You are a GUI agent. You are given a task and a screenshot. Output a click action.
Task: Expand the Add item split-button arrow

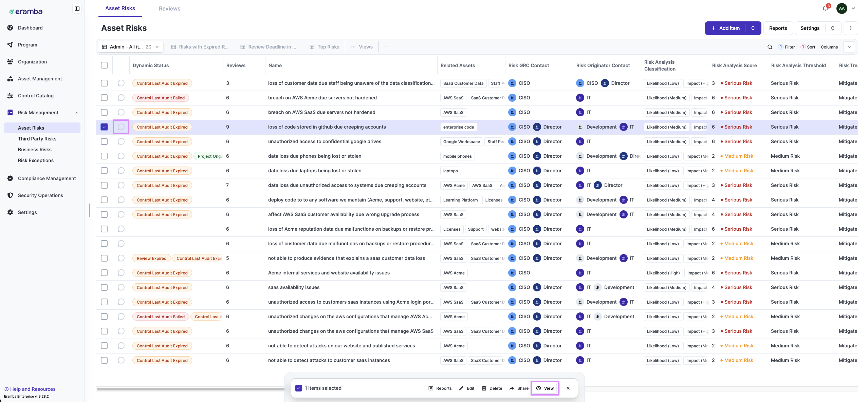(753, 28)
